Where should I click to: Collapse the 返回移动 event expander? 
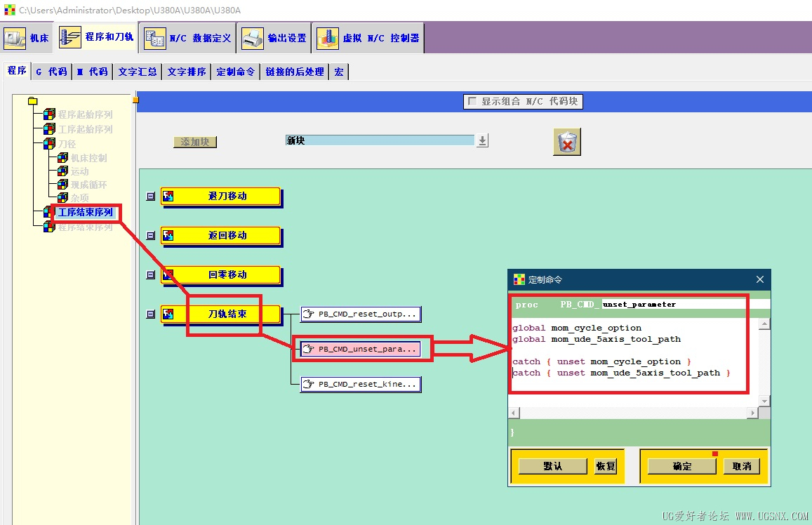[151, 236]
